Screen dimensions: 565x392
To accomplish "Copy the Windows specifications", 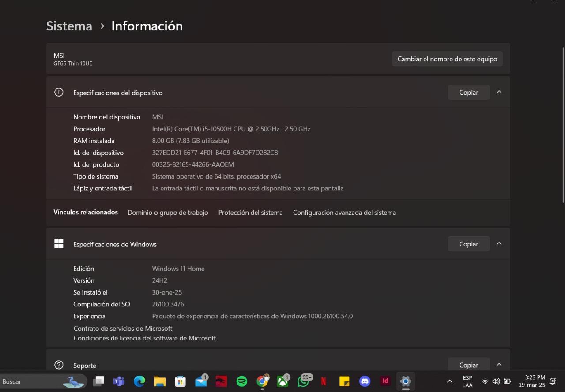I will tap(469, 244).
